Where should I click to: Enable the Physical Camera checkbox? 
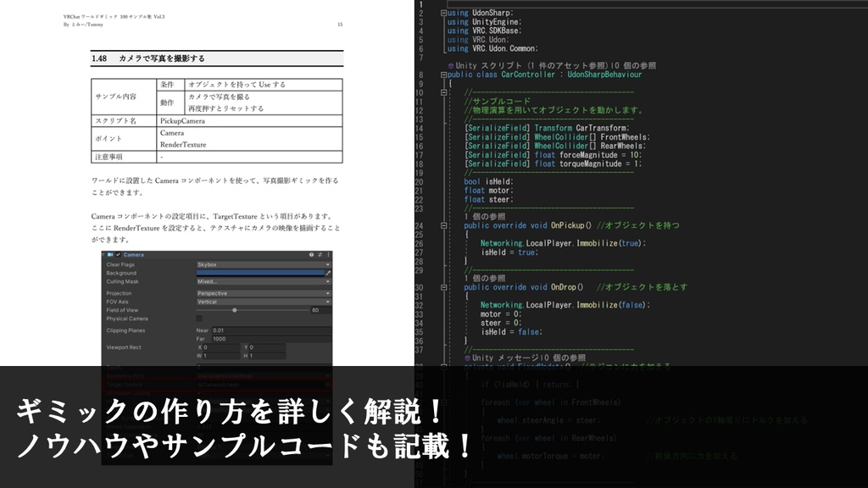[x=199, y=318]
